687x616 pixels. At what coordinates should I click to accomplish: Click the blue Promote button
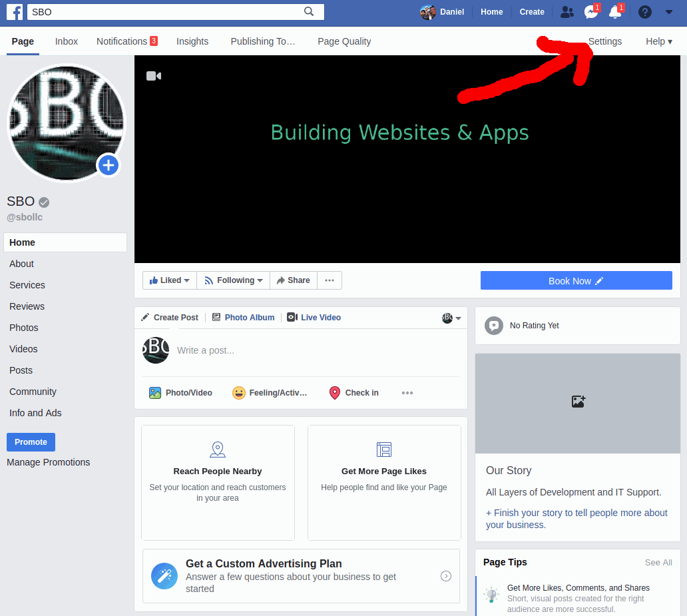[31, 442]
